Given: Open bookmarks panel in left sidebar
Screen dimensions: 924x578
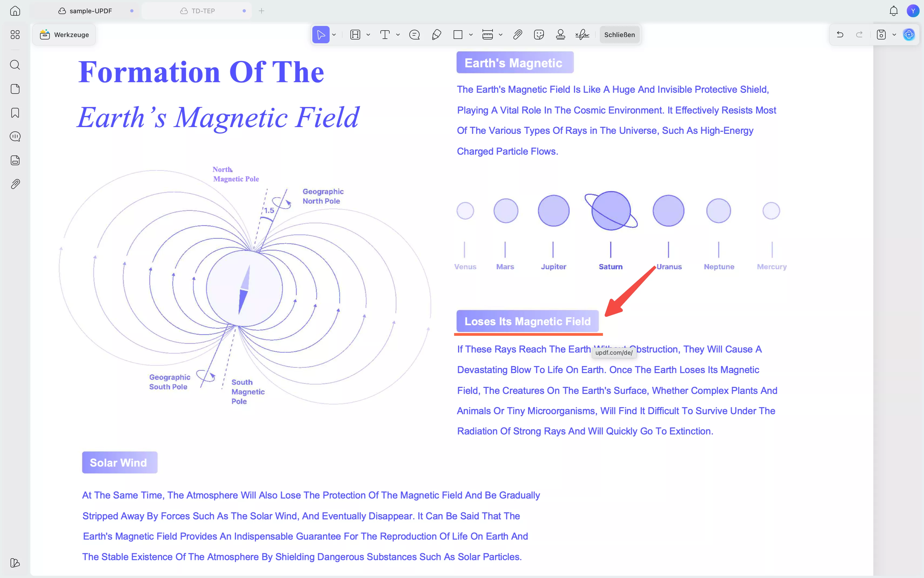Looking at the screenshot, I should pos(15,113).
